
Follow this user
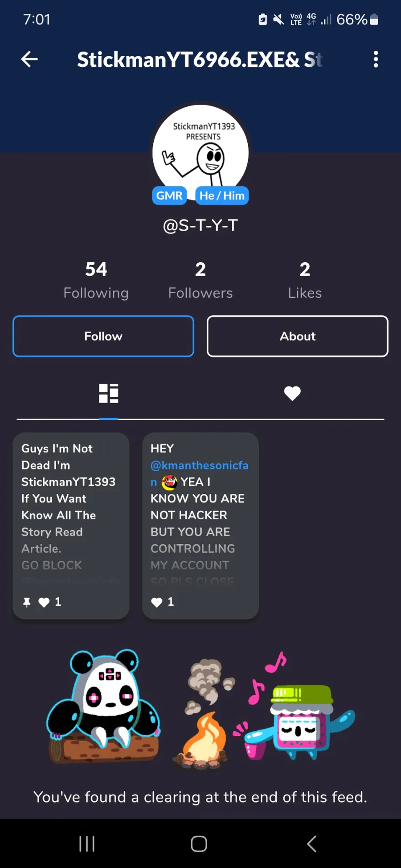[103, 336]
